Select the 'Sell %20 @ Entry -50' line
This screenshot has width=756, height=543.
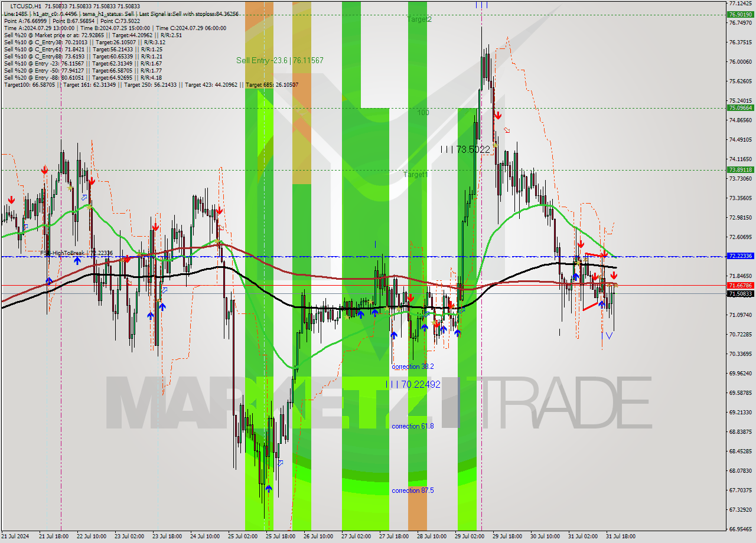point(83,70)
